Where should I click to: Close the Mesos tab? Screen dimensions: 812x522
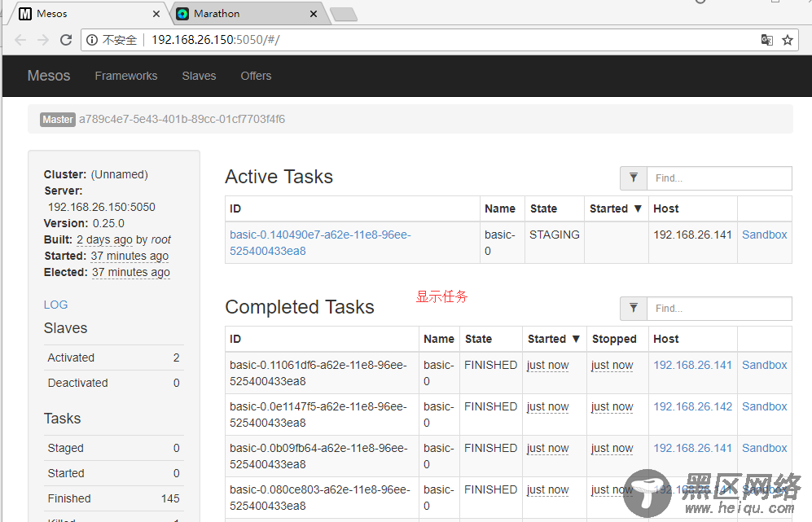coord(156,14)
